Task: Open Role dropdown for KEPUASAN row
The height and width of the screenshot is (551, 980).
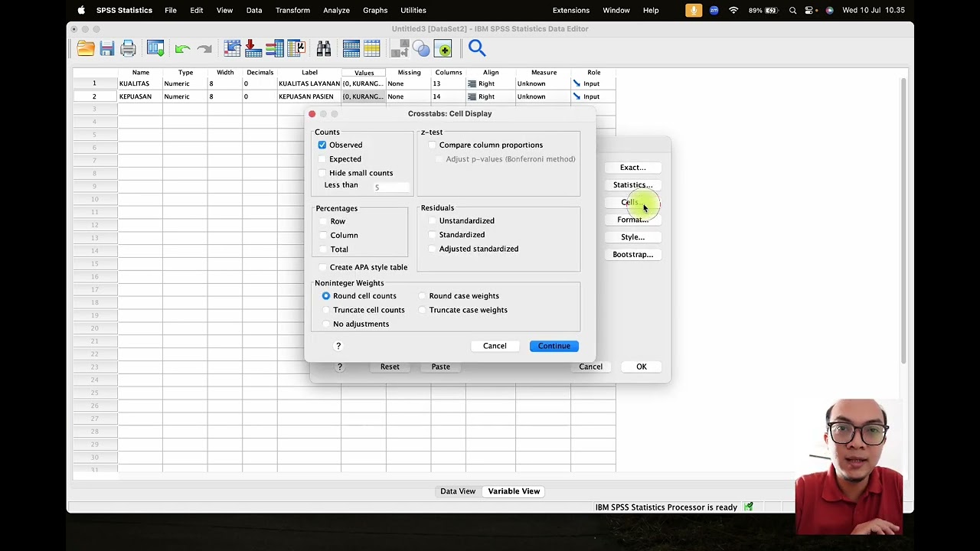Action: pyautogui.click(x=593, y=96)
